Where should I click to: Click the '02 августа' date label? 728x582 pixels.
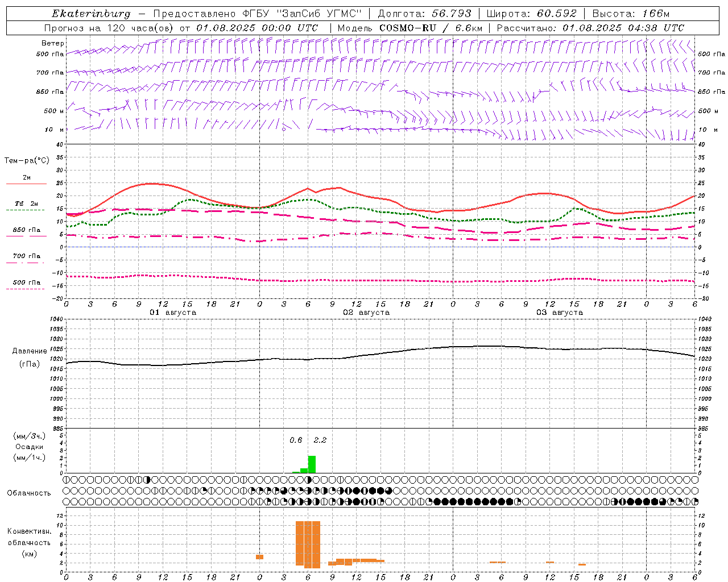click(366, 313)
